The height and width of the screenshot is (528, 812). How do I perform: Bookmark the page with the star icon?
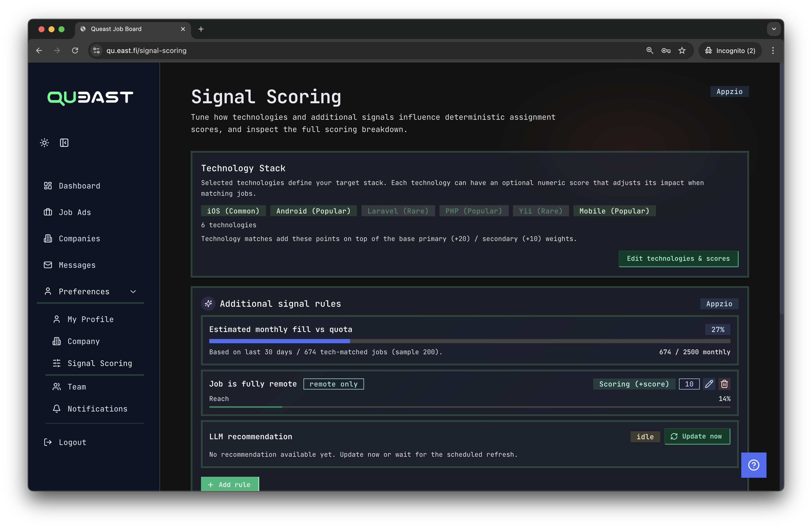[x=682, y=50]
